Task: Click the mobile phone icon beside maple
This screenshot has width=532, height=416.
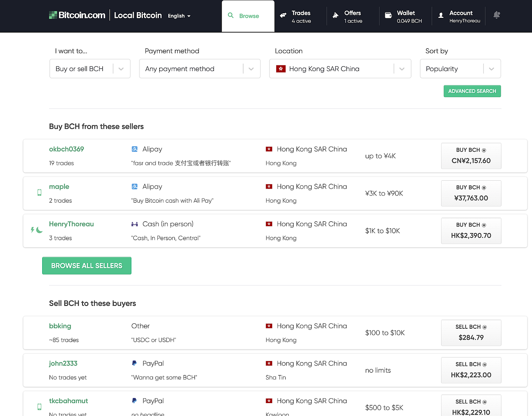Action: (39, 192)
